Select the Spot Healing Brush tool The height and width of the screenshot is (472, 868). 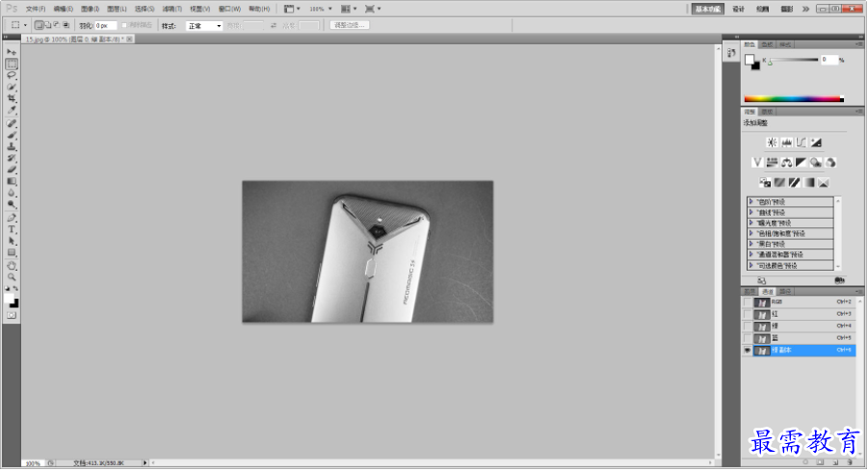coord(11,123)
